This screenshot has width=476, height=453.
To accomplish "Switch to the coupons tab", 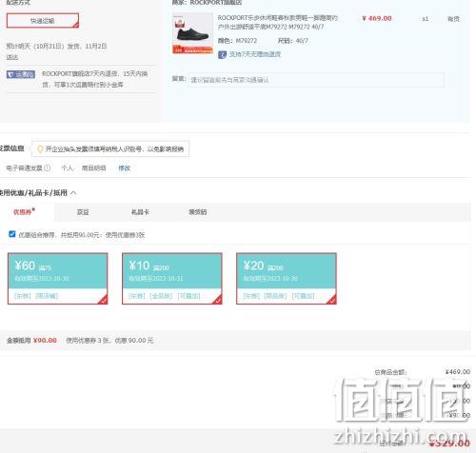I will tap(24, 211).
